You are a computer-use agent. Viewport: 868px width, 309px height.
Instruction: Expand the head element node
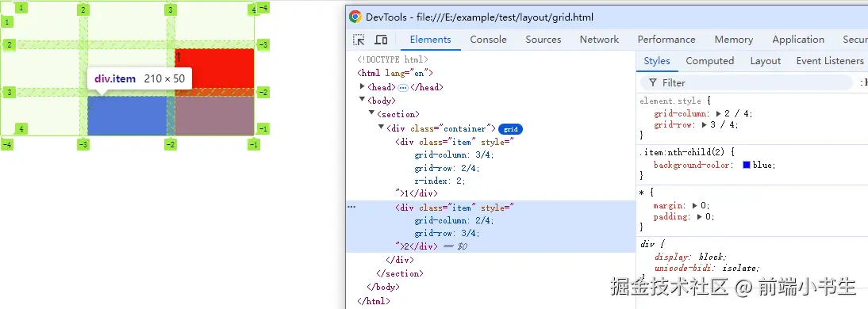363,87
